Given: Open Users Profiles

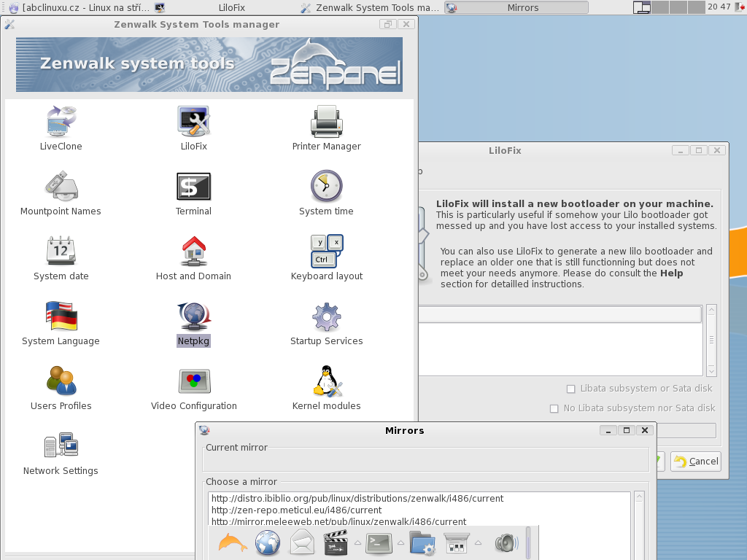Looking at the screenshot, I should pos(61,388).
